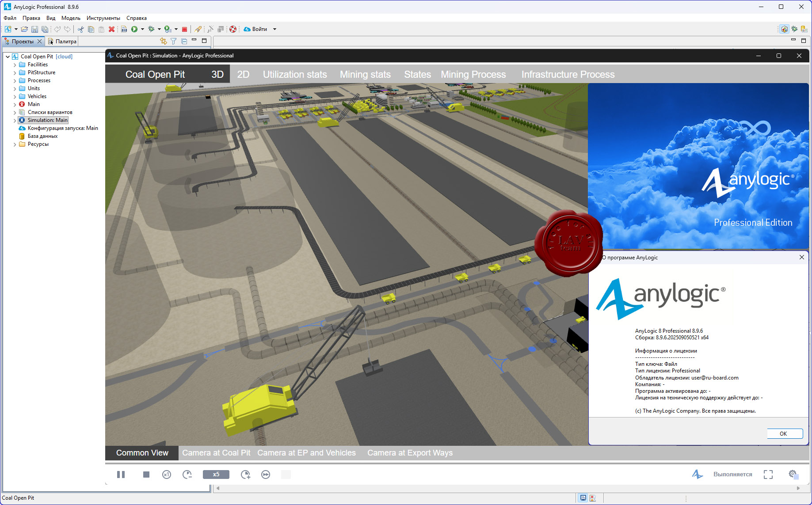Click the Build model icon
812x505 pixels.
[x=124, y=29]
